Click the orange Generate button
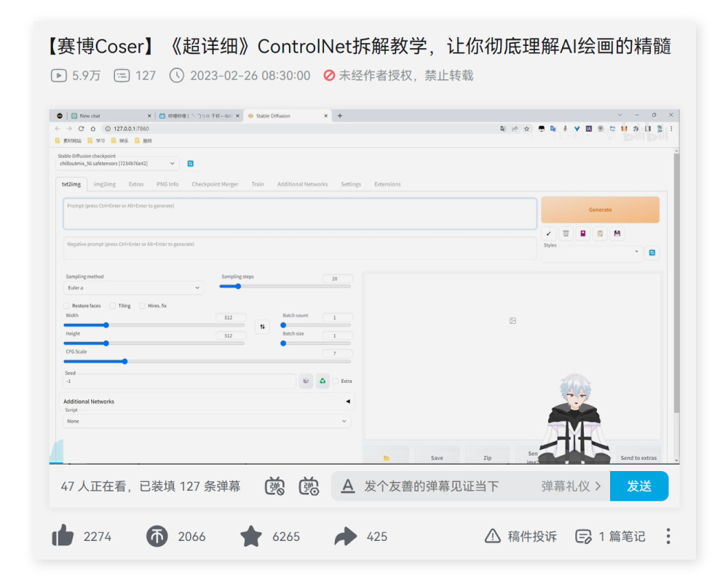This screenshot has height=581, width=728. pos(600,209)
